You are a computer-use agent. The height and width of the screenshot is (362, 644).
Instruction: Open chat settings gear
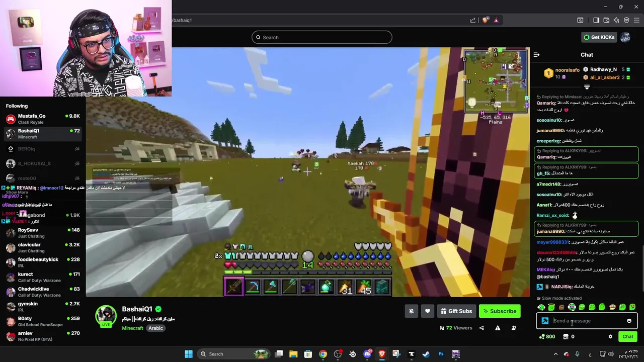pyautogui.click(x=610, y=337)
